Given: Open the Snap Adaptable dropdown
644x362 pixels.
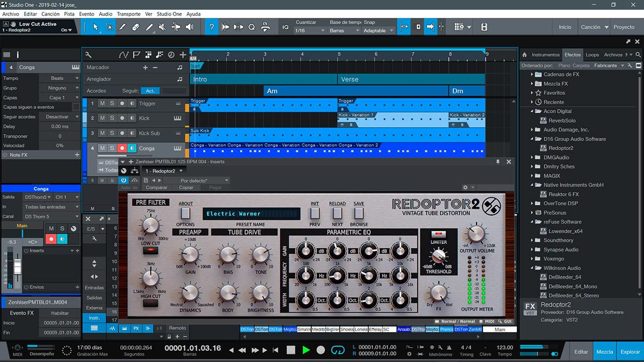Looking at the screenshot, I should pos(378,31).
